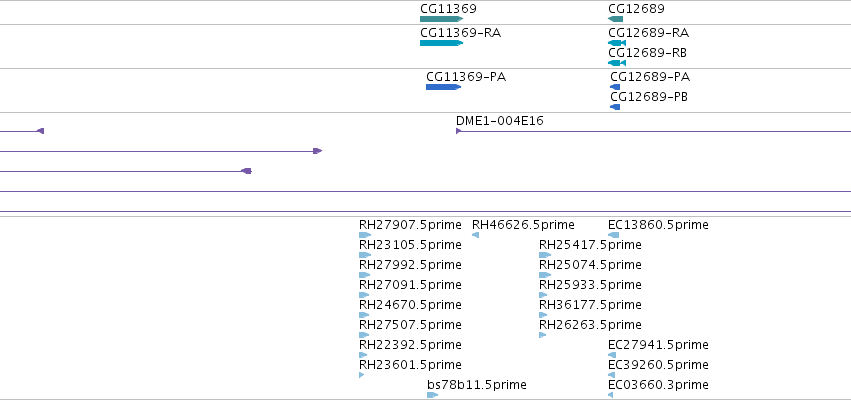
Task: Open the EC03660.3prime label
Action: coord(658,385)
